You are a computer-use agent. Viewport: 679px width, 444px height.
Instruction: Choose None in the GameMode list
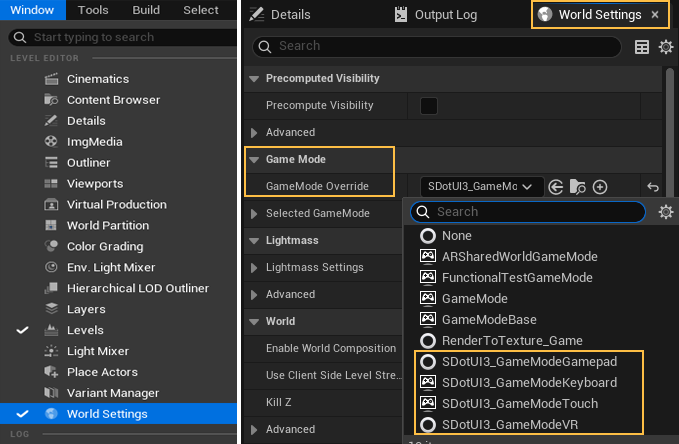pyautogui.click(x=457, y=236)
